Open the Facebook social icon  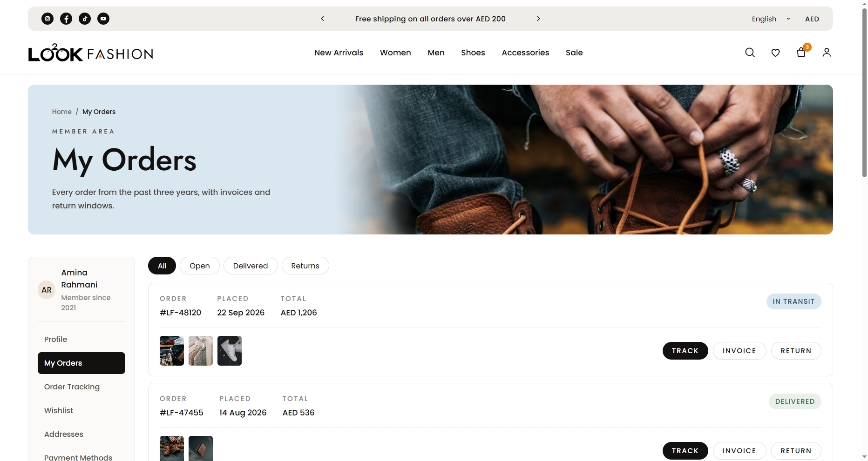pyautogui.click(x=66, y=19)
